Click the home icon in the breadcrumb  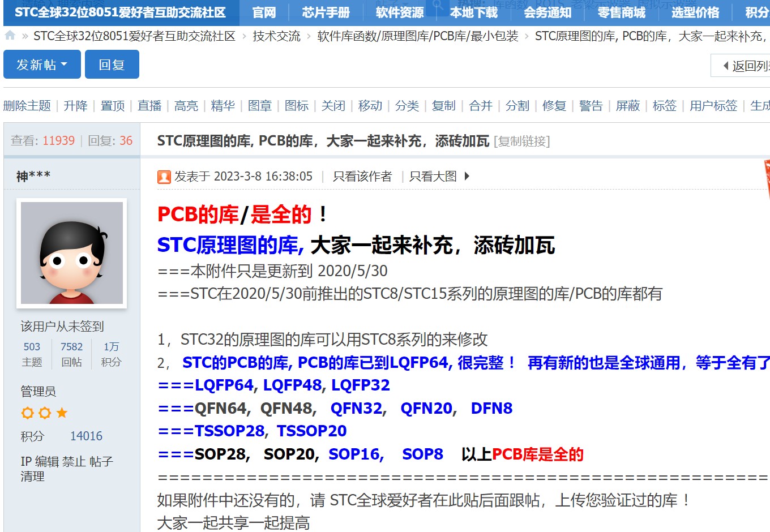tap(10, 36)
